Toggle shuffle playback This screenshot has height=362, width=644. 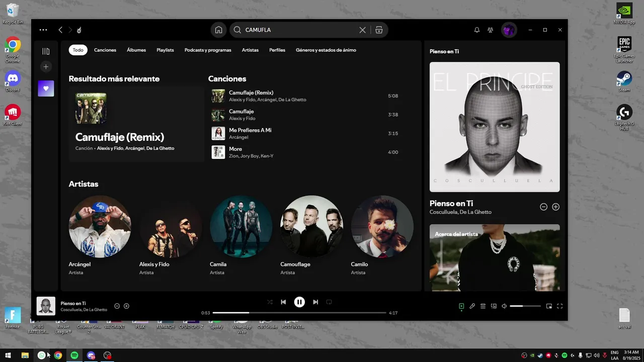tap(270, 302)
